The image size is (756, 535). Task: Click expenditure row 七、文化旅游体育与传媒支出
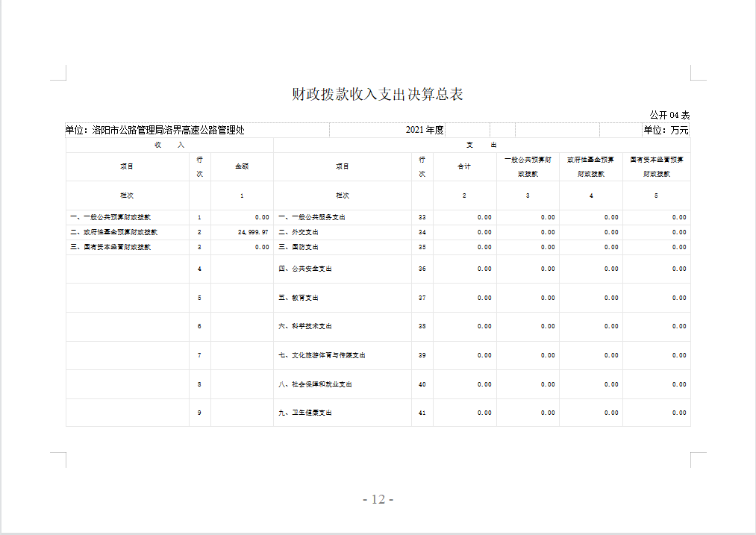coord(322,355)
